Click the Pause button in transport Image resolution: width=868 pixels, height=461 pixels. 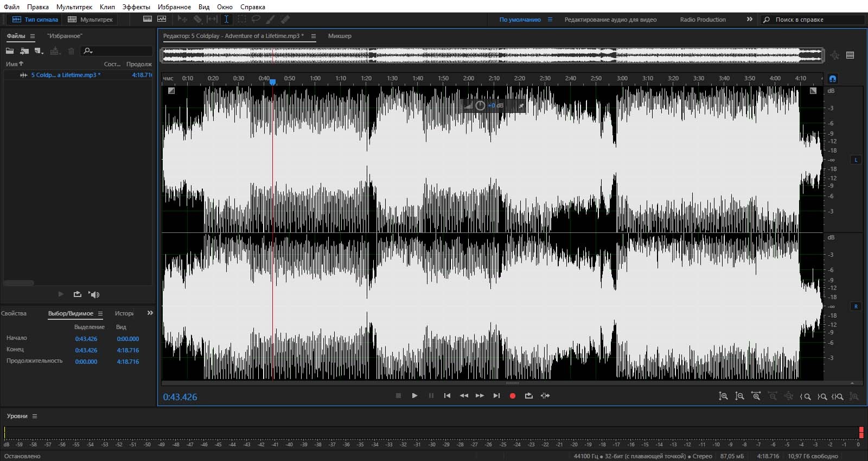[x=431, y=396]
